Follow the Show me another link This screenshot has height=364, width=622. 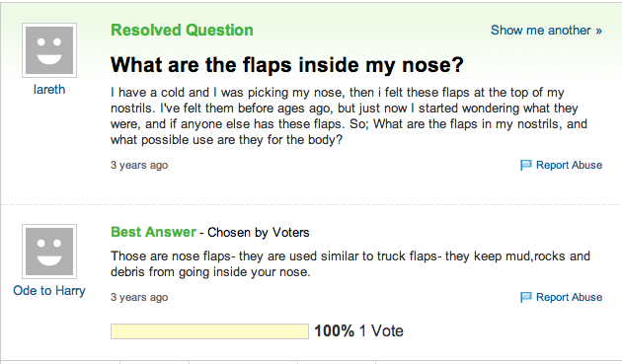[546, 31]
